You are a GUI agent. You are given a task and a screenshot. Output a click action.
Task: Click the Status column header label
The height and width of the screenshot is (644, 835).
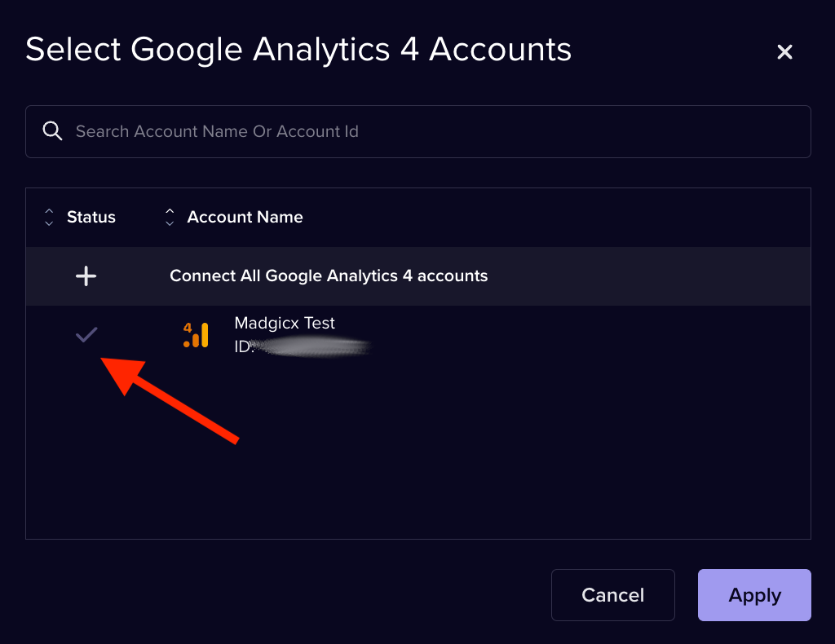(91, 217)
